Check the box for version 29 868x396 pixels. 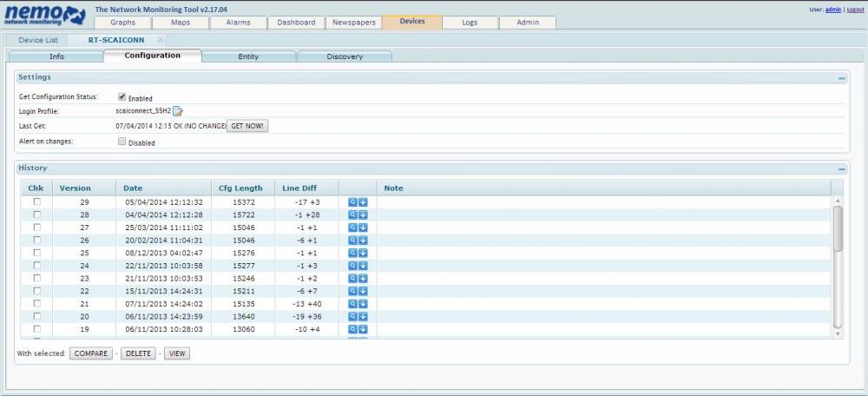pos(37,201)
